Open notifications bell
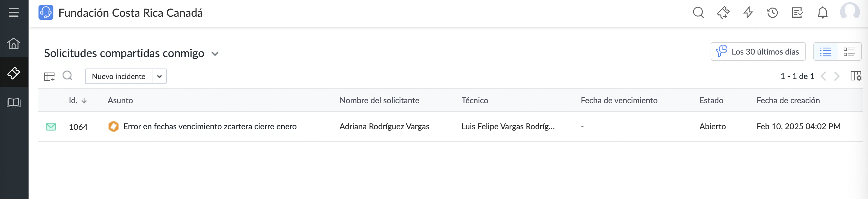The height and width of the screenshot is (199, 868). [822, 13]
